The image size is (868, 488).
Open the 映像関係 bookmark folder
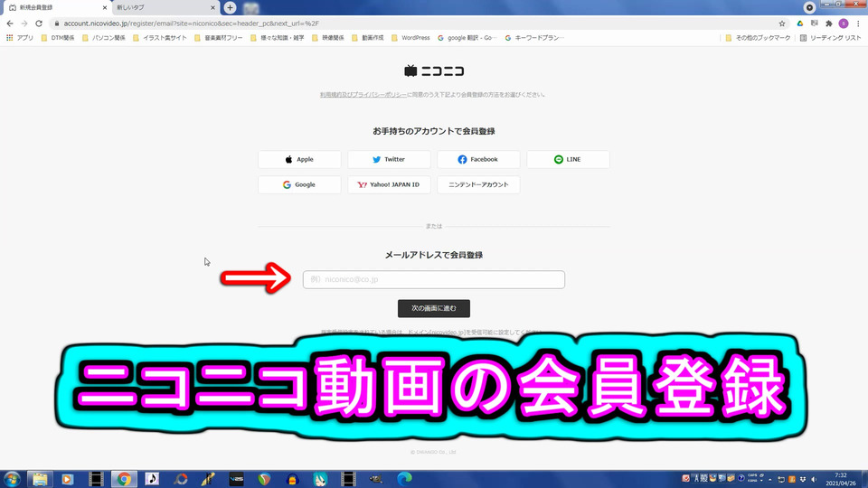[327, 38]
